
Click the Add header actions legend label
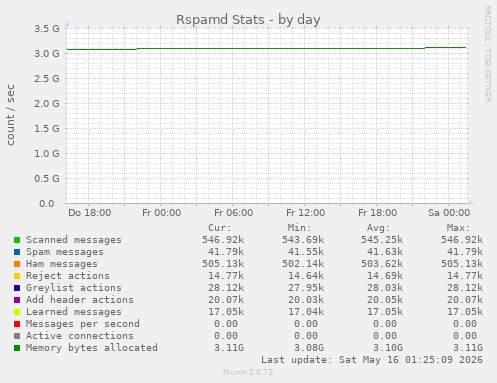click(80, 300)
